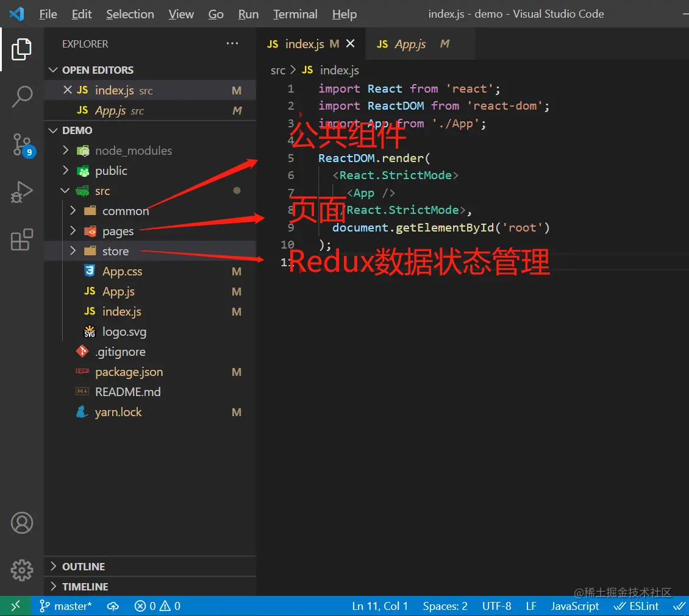The image size is (689, 616).
Task: Click the 'react-dom' string on line 2
Action: coord(504,106)
